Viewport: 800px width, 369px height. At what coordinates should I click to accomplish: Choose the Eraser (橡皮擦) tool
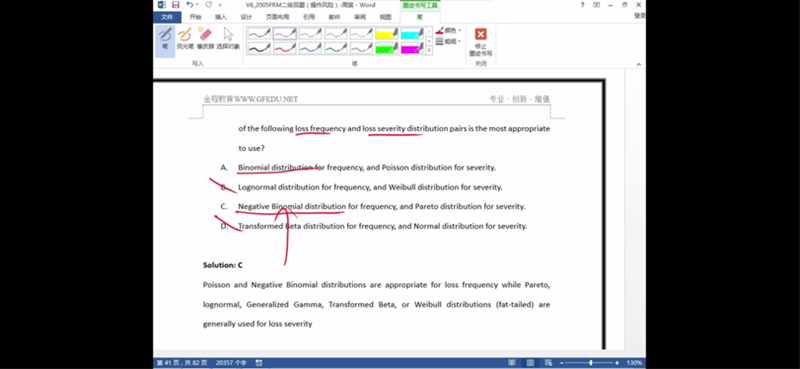pyautogui.click(x=205, y=39)
